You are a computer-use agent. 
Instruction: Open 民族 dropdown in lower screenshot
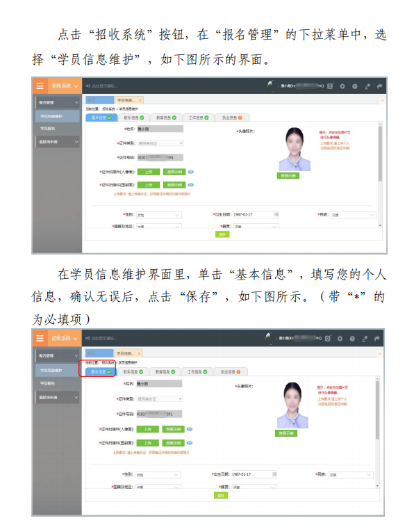pyautogui.click(x=351, y=475)
